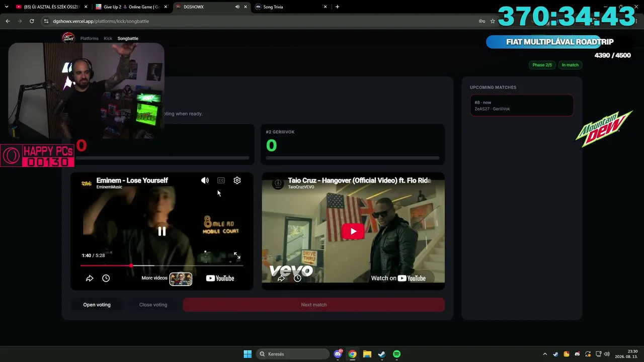Viewport: 644px width, 362px height.
Task: Open the password manager key icon
Action: point(481,21)
